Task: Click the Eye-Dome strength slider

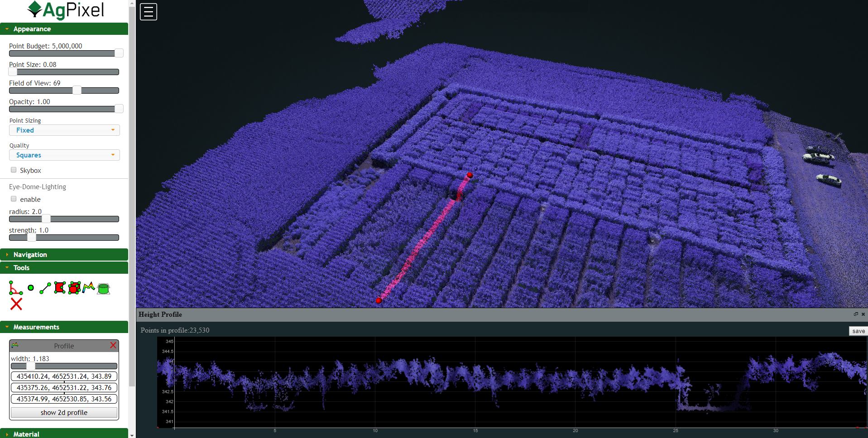Action: [x=64, y=238]
